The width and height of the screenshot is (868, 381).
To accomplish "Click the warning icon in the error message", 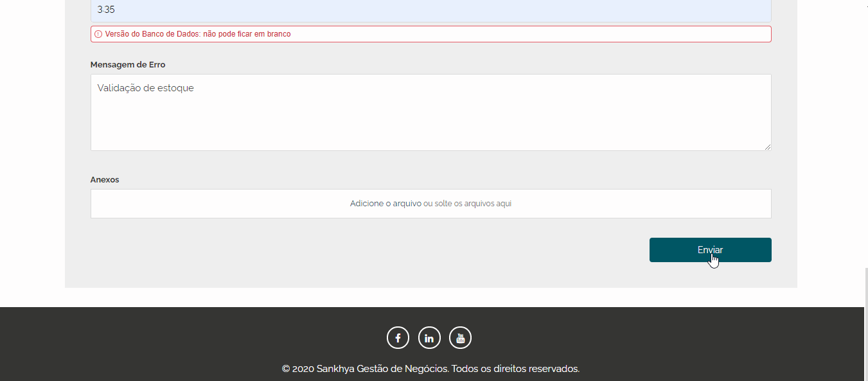I will click(98, 34).
